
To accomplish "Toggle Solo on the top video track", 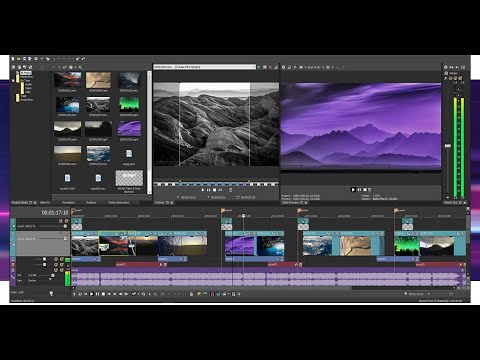I will (x=66, y=221).
